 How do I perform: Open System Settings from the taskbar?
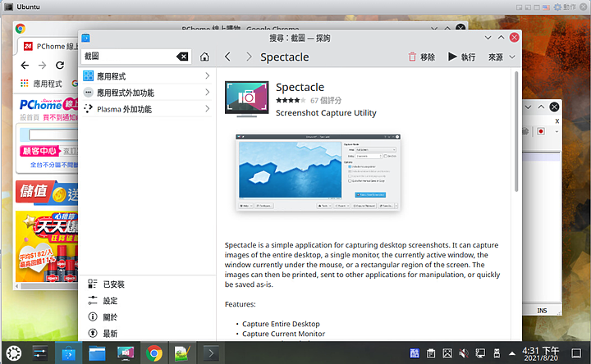[x=40, y=353]
